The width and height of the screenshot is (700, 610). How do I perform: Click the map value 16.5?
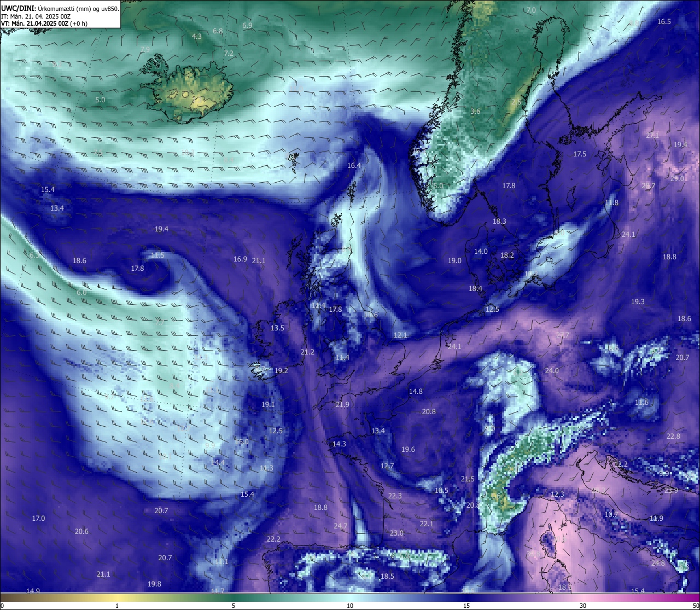(664, 21)
